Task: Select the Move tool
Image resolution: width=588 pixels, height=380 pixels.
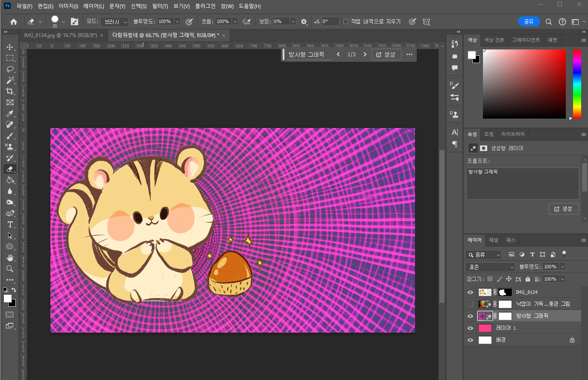Action: (10, 47)
